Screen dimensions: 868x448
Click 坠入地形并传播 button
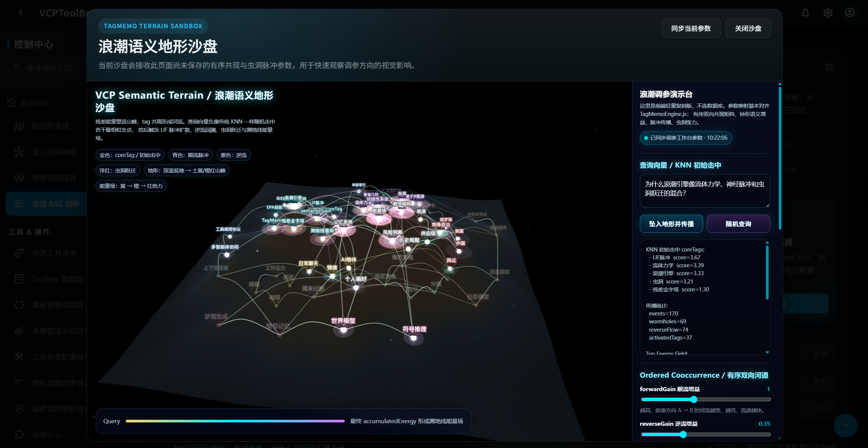click(671, 224)
